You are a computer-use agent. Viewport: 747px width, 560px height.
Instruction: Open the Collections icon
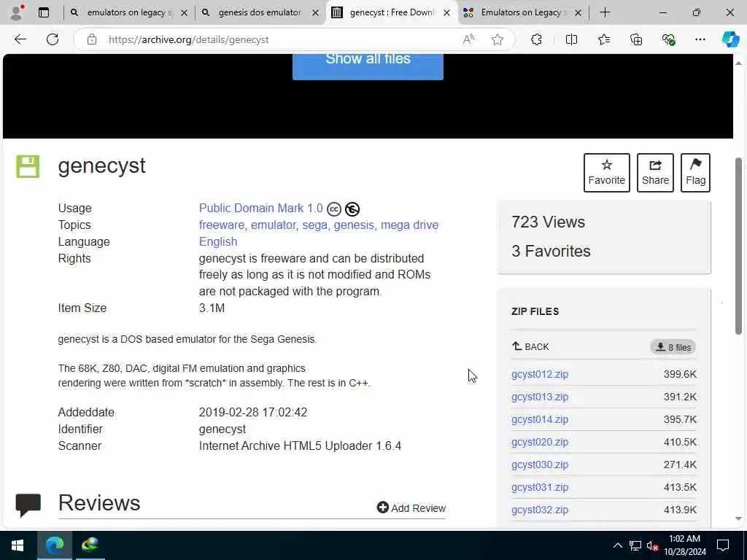(x=636, y=39)
